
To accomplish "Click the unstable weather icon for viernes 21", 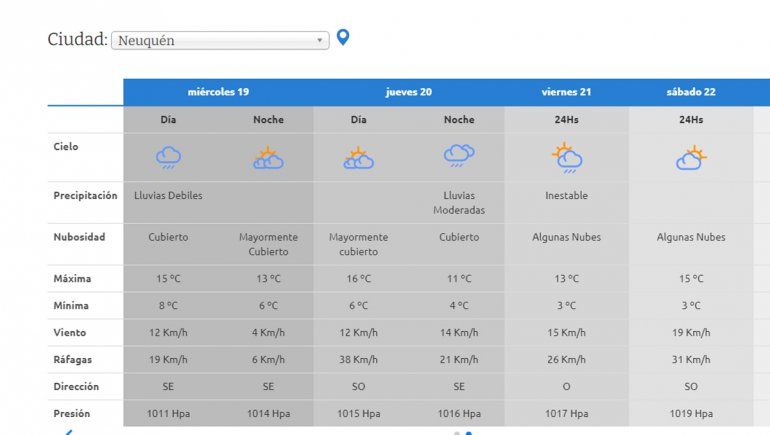I will tap(567, 157).
